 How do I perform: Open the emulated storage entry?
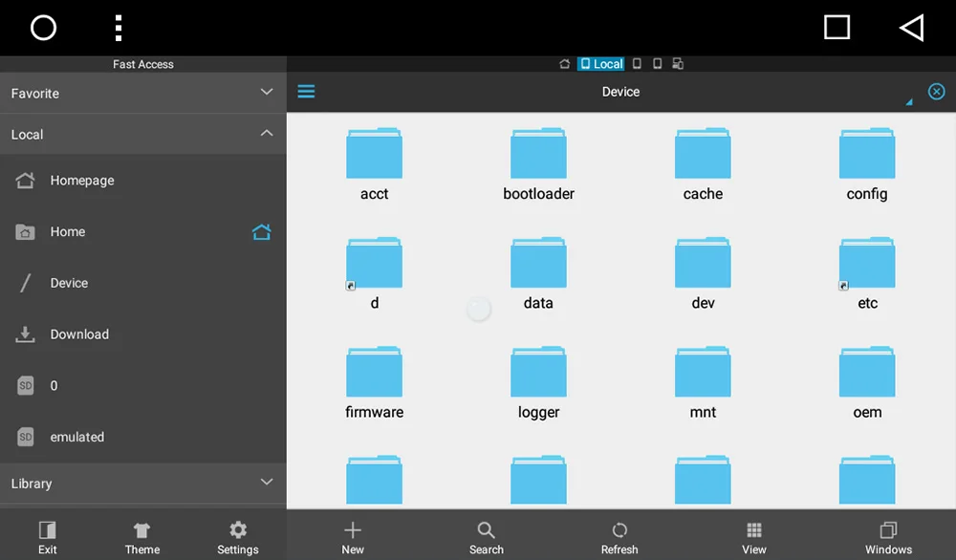(x=143, y=437)
